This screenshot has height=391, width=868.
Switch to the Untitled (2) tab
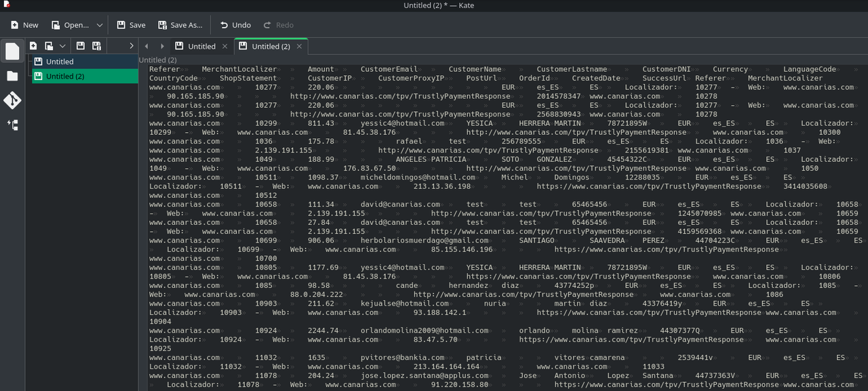pos(271,47)
